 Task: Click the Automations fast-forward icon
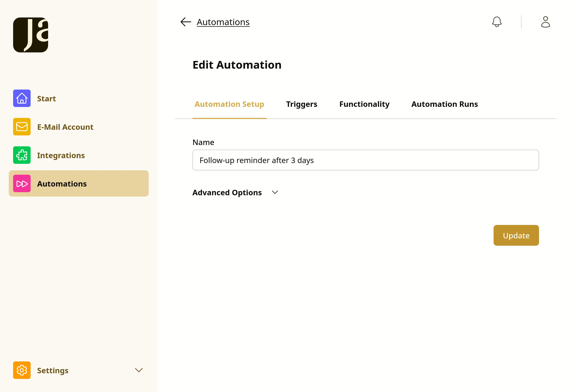pos(22,184)
